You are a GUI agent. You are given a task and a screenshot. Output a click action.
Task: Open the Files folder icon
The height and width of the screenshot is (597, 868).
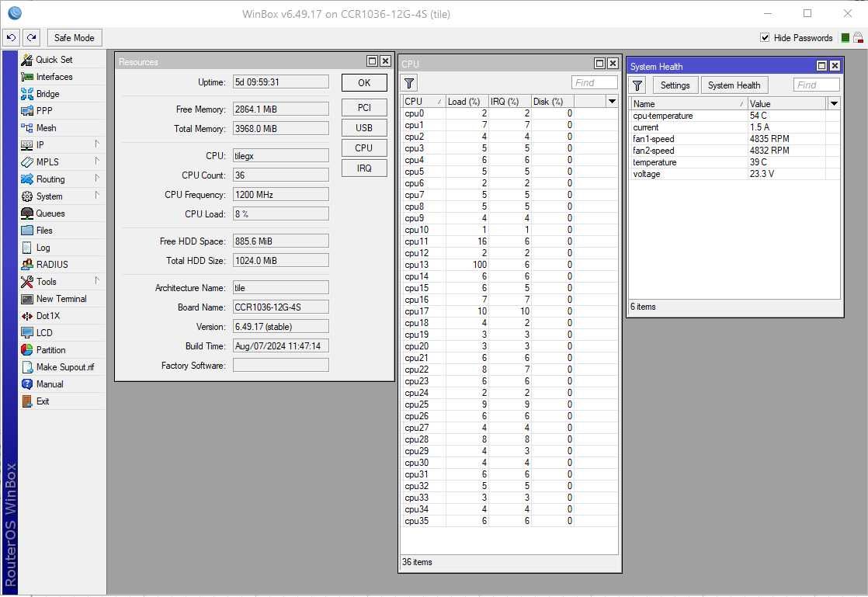click(26, 231)
